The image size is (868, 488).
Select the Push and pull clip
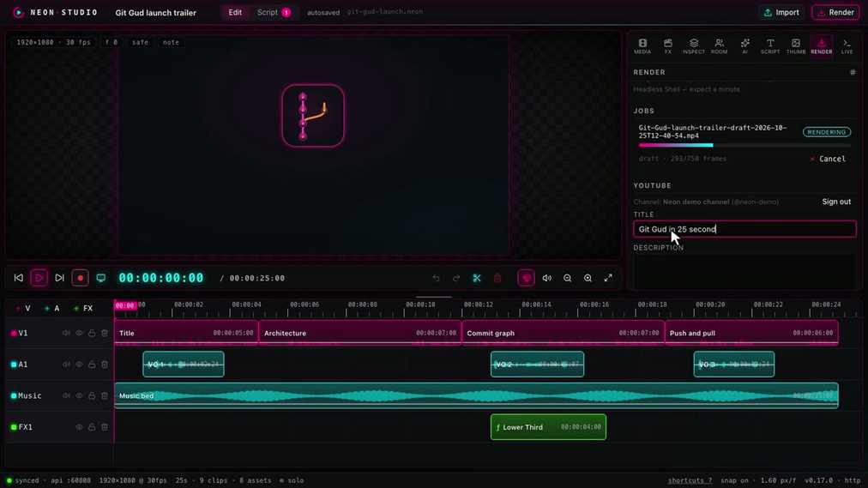(x=751, y=333)
